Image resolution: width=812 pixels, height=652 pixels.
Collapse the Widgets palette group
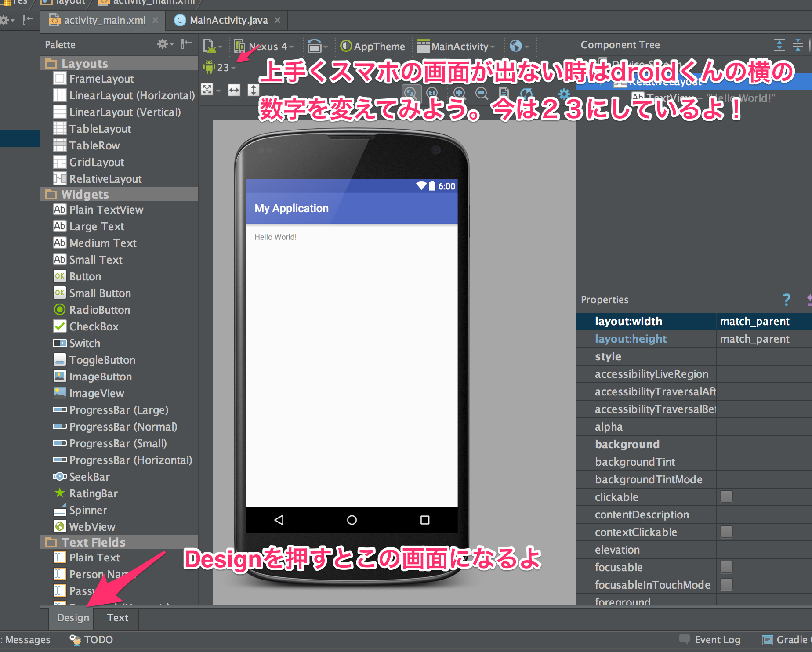[x=120, y=194]
